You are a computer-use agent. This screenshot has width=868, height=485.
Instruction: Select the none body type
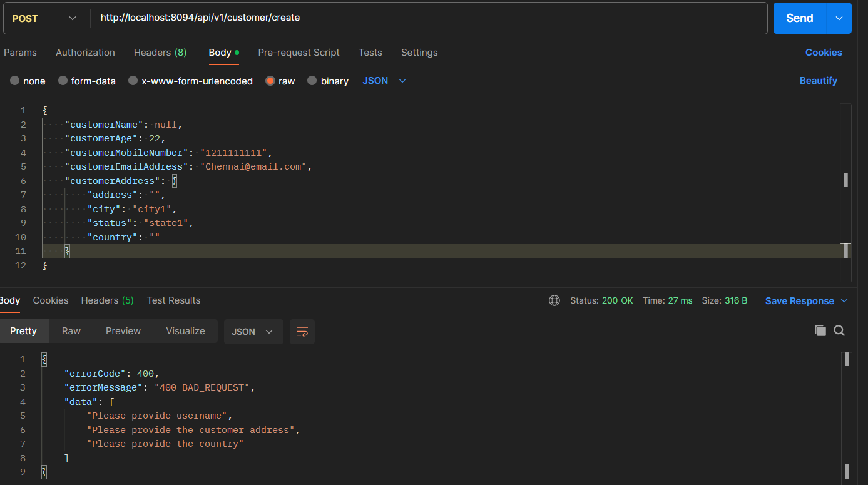pos(15,81)
